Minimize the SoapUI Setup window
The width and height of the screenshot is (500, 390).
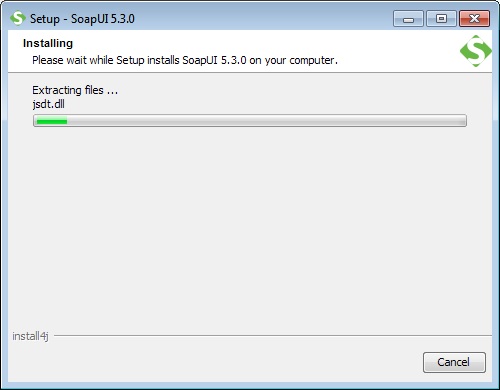tap(408, 19)
